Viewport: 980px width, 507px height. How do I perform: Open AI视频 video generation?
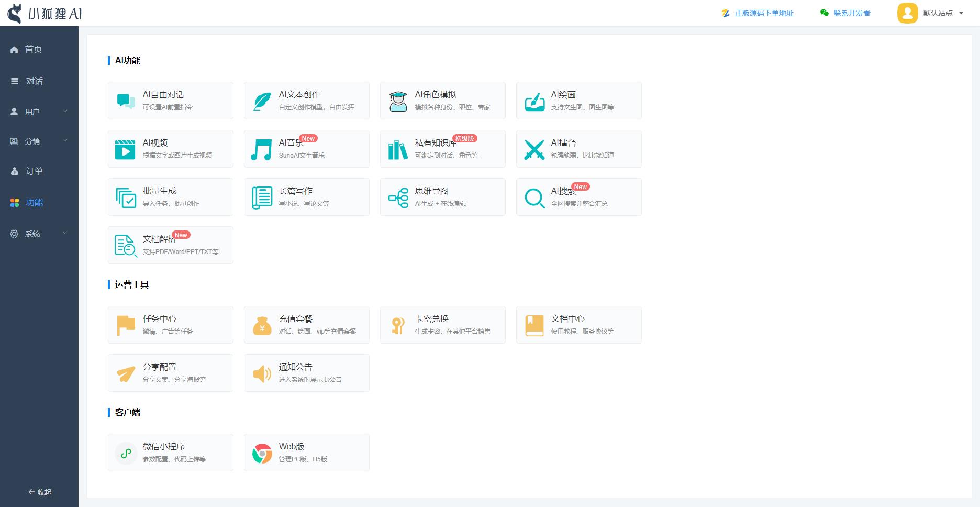[170, 148]
